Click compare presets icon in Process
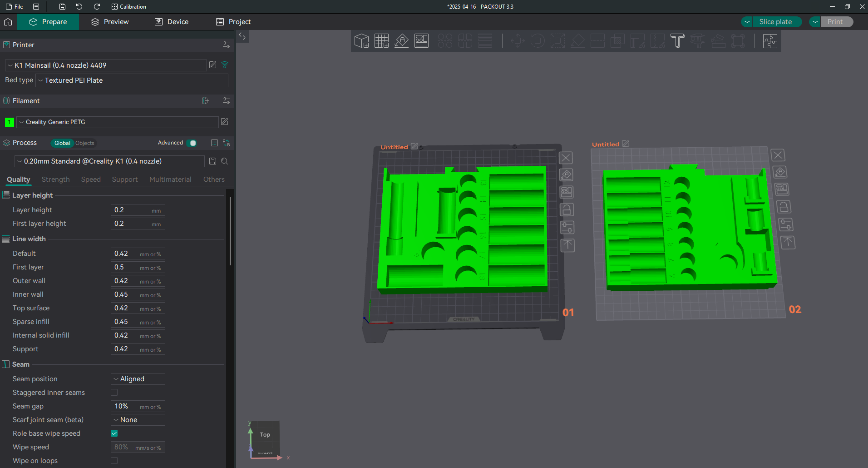This screenshot has width=868, height=468. click(x=226, y=143)
